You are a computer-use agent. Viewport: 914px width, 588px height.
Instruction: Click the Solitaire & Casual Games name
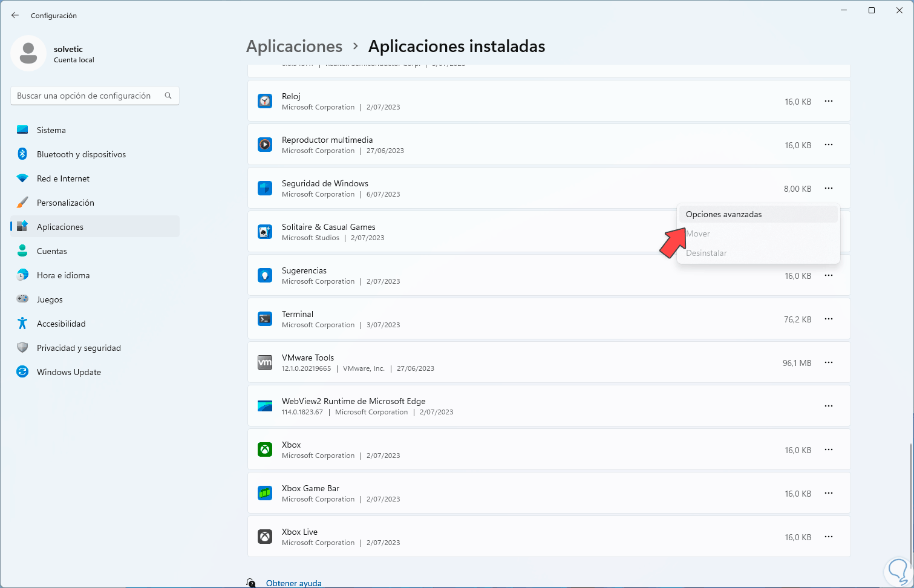[x=328, y=227]
